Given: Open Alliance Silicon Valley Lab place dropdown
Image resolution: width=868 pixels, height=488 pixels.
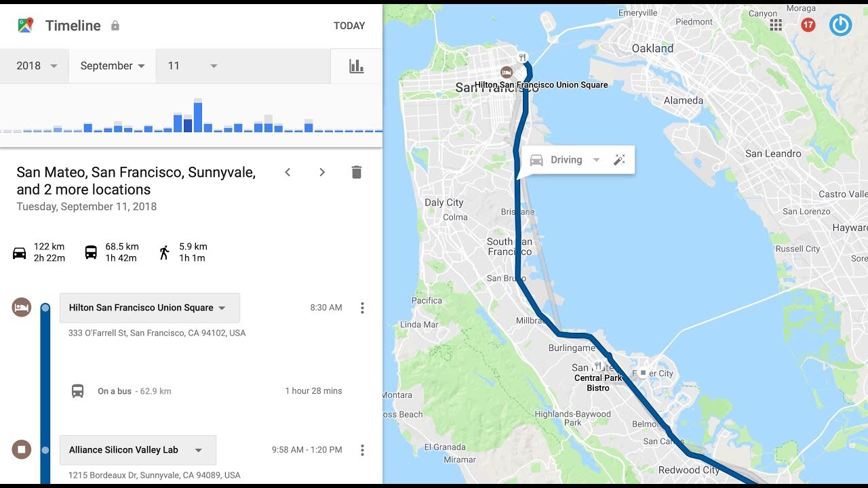Looking at the screenshot, I should tap(138, 450).
